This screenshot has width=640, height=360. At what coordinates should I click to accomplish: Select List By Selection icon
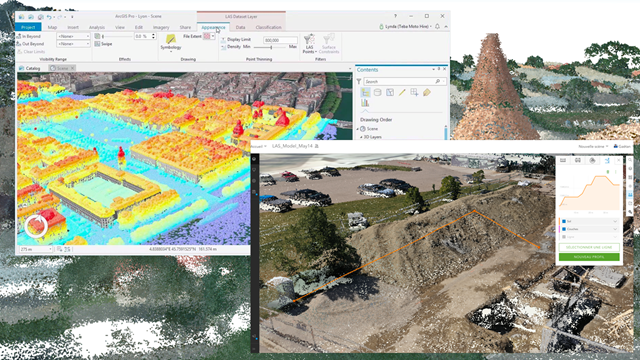[390, 93]
